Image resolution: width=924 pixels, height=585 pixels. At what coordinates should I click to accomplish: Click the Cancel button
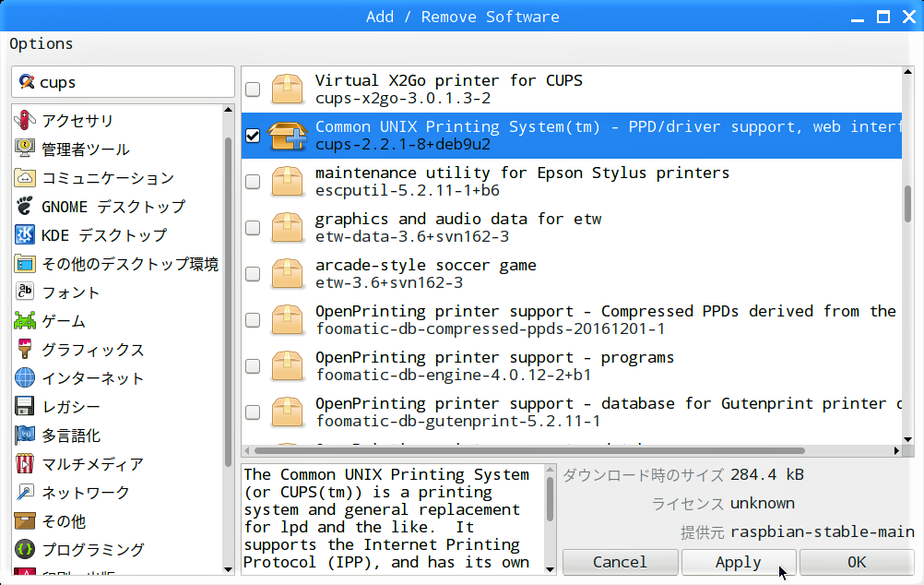tap(620, 562)
